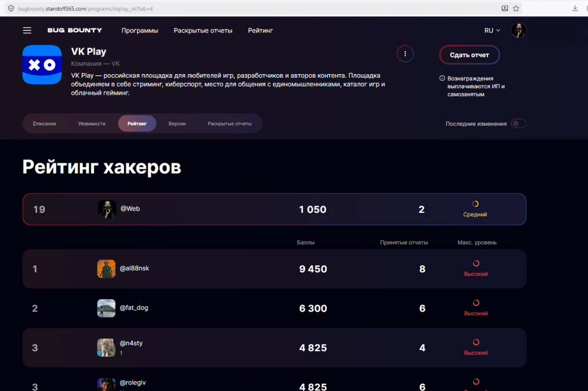588x391 pixels.
Task: Click the Баллы column header
Action: click(306, 242)
